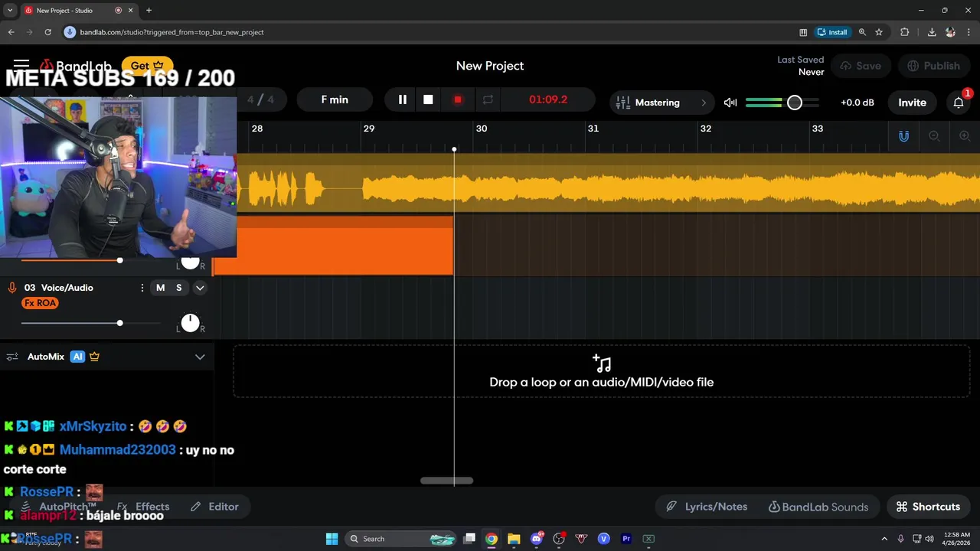The height and width of the screenshot is (551, 980).
Task: Select the orange recording region
Action: tap(333, 246)
